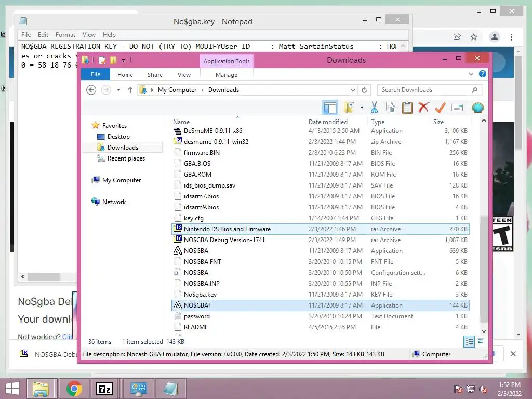Sort by Size column header
The image size is (532, 399).
(438, 122)
